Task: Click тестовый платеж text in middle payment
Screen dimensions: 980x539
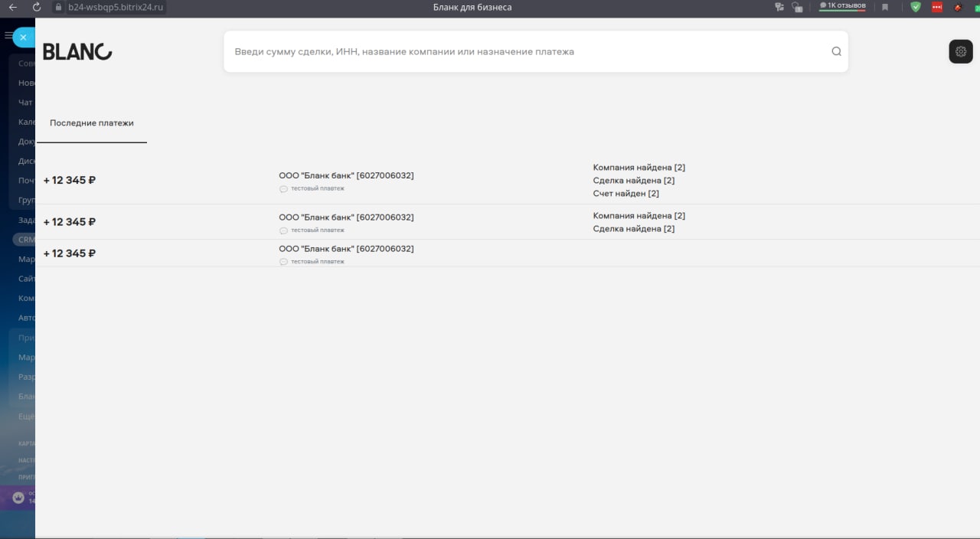Action: [x=318, y=230]
